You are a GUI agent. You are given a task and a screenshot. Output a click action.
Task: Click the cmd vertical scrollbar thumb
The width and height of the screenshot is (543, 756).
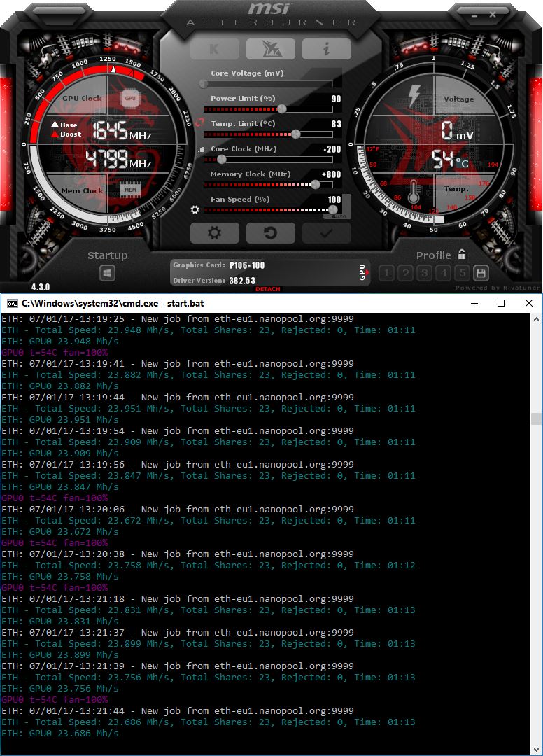pyautogui.click(x=536, y=419)
